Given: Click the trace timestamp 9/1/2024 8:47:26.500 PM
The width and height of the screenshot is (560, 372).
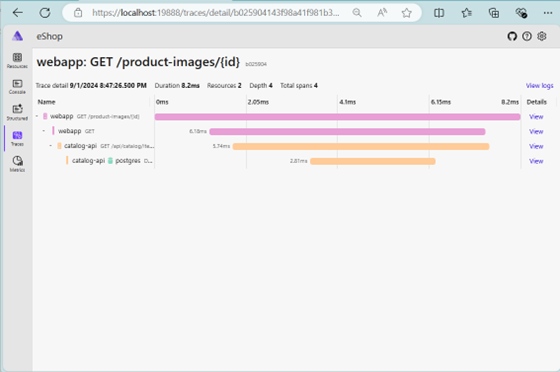Looking at the screenshot, I should pos(108,86).
